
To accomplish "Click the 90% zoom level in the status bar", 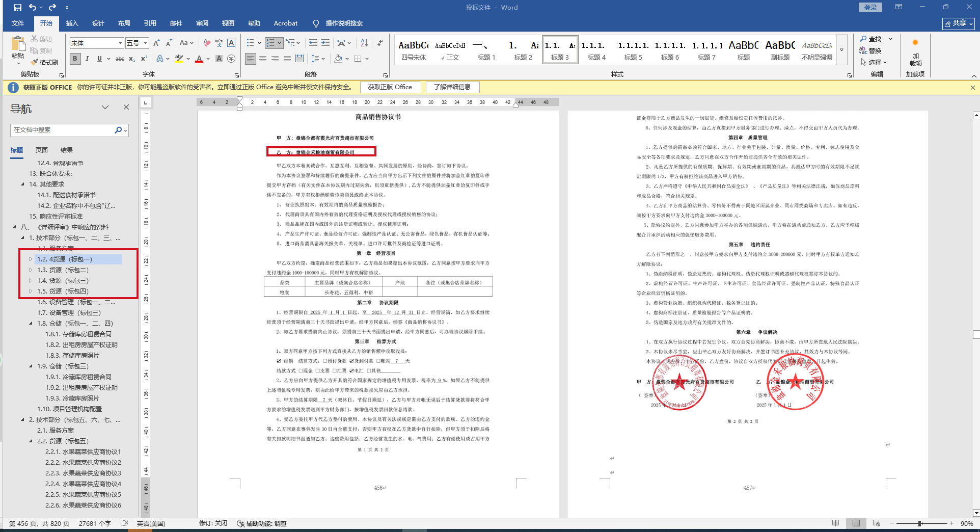I will coord(967,523).
